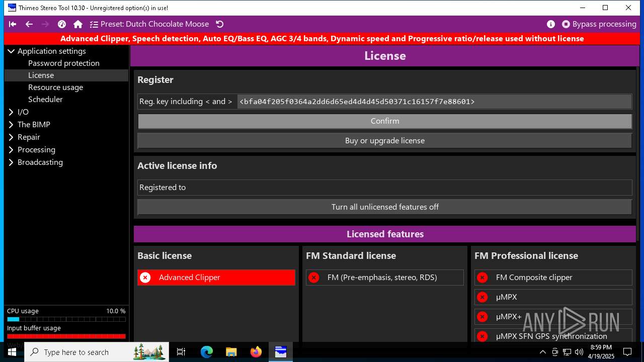Screen dimensions: 644x362
Task: Expand the Processing section
Action: click(11, 149)
